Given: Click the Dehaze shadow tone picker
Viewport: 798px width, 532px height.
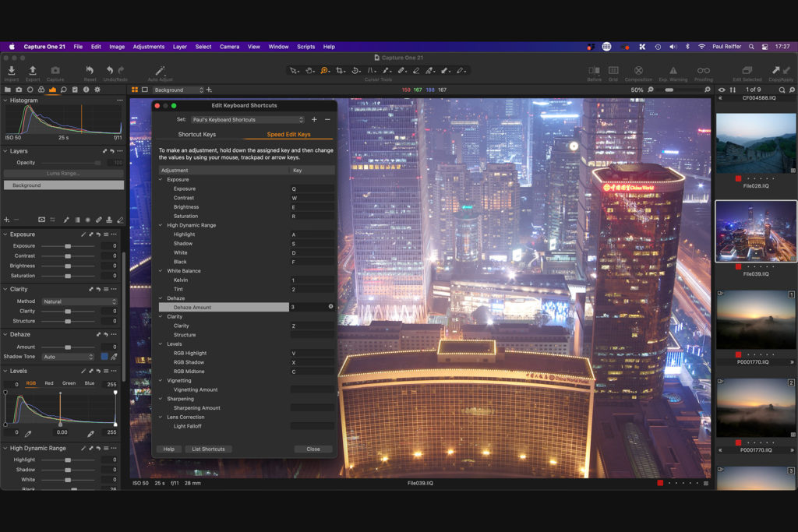Looking at the screenshot, I should (x=114, y=357).
